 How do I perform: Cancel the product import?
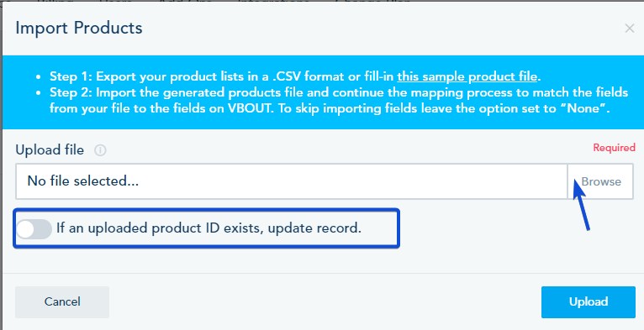(62, 302)
